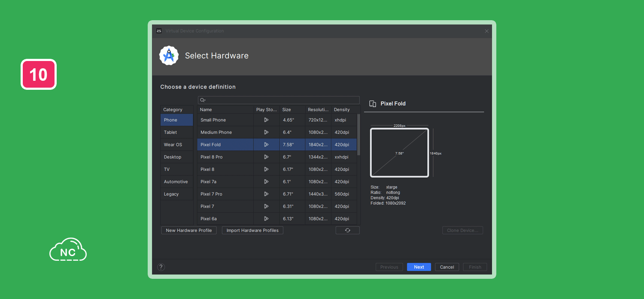644x299 pixels.
Task: Click the Android Studio logo in header
Action: (169, 56)
